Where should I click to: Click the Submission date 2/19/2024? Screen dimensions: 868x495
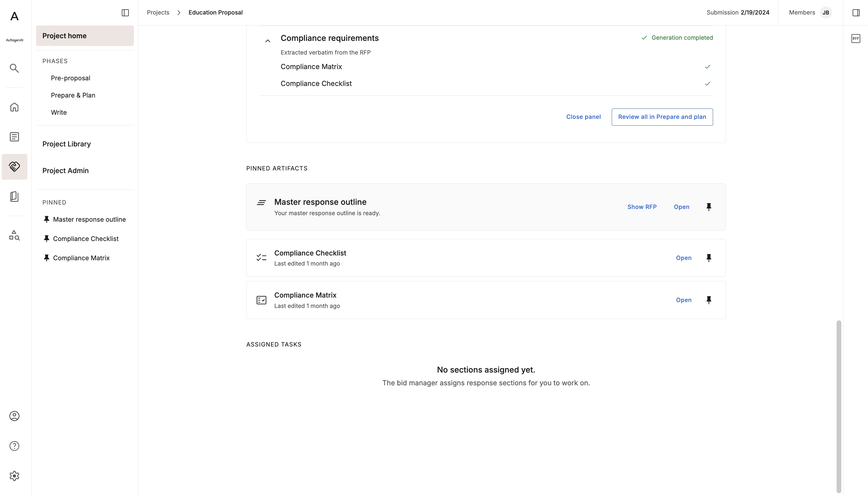[755, 12]
